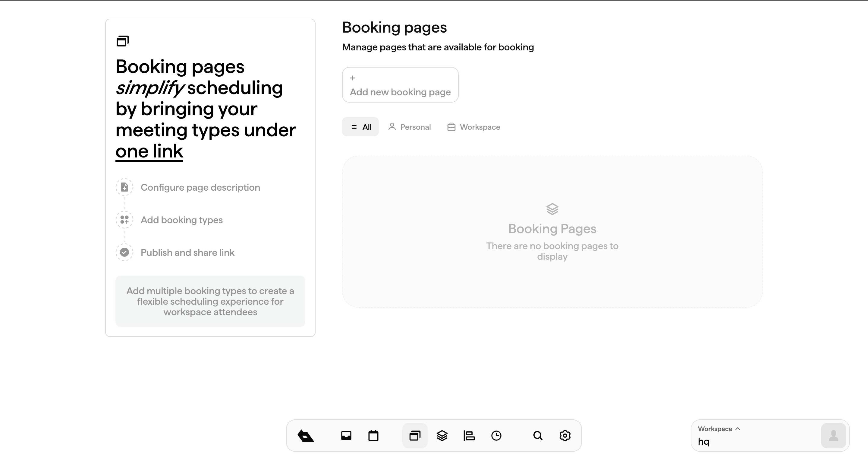The width and height of the screenshot is (868, 470).
Task: Select the All filter tab
Action: coord(360,127)
